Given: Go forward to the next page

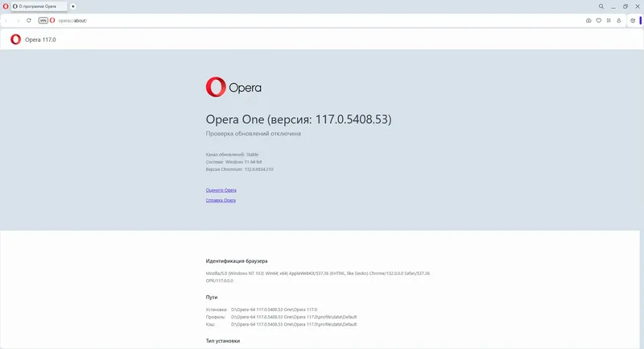Looking at the screenshot, I should tap(18, 21).
